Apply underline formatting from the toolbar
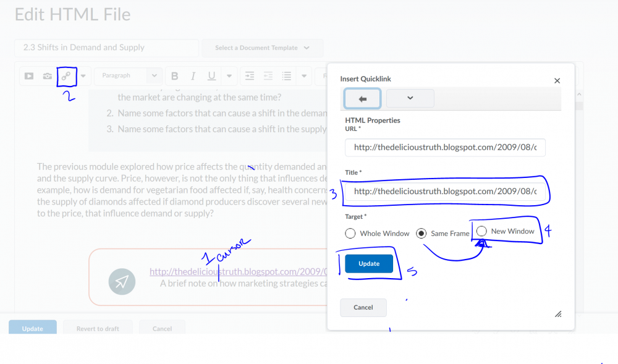Viewport: 618px width, 364px height. (211, 76)
